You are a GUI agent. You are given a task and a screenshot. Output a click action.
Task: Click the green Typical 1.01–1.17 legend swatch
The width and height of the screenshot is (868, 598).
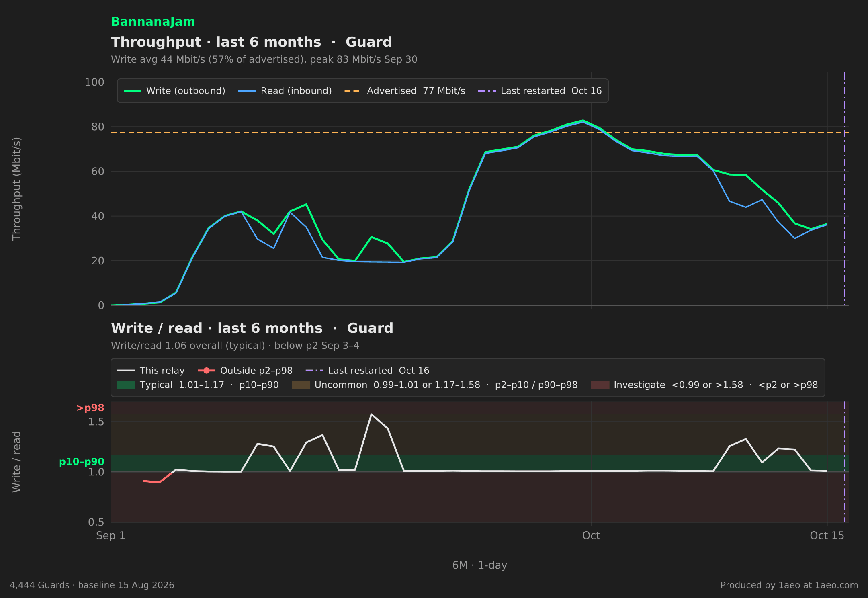click(126, 385)
